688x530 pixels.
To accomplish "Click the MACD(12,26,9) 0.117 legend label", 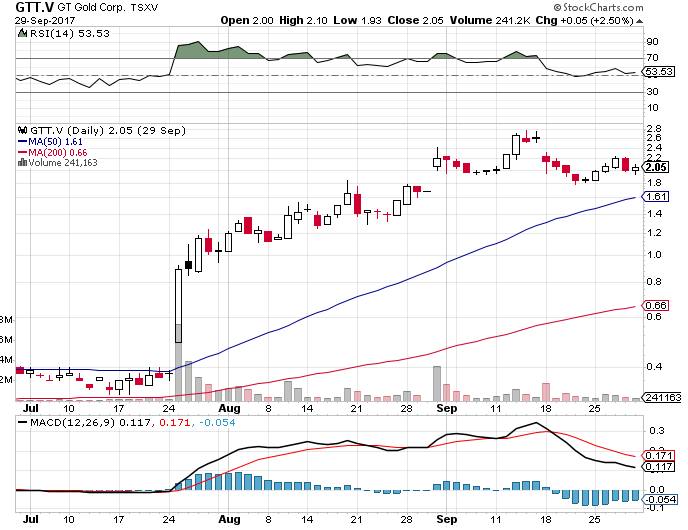I will pos(90,423).
